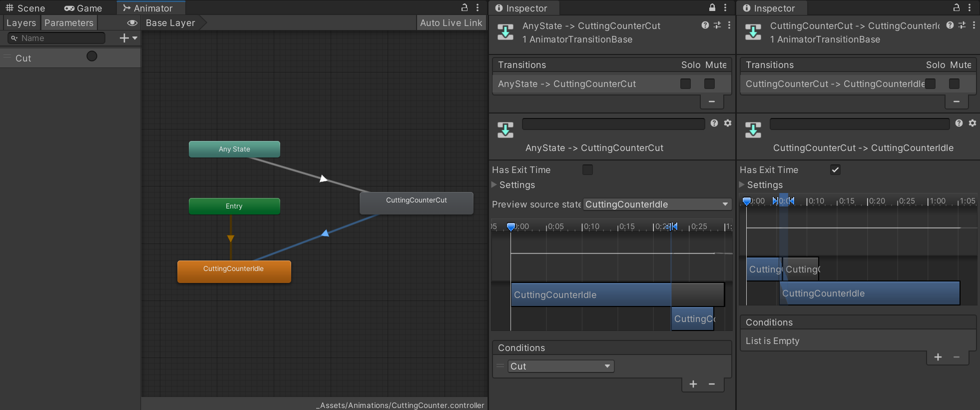Select CuttingCounterIdle clip in AnyState timeline
980x410 pixels.
(617, 294)
